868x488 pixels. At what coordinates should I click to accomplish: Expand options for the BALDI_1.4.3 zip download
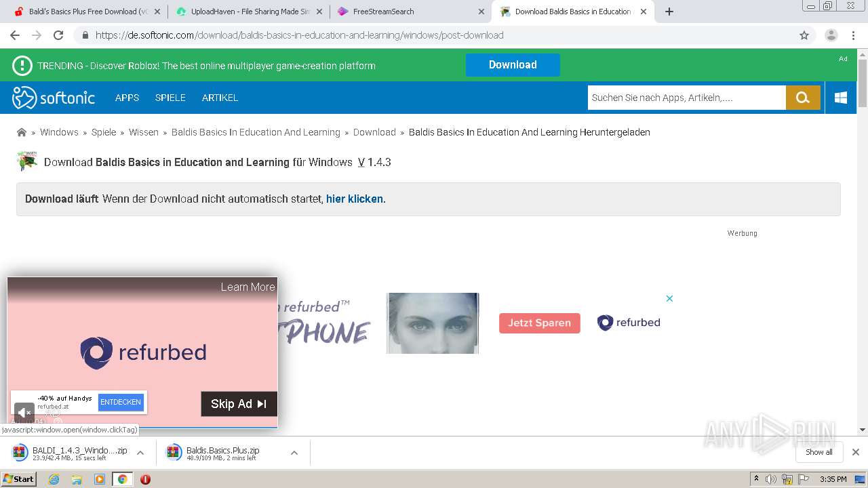140,453
